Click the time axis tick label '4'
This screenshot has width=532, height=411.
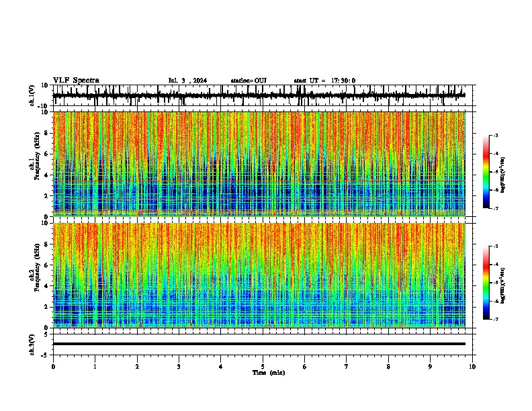click(221, 367)
